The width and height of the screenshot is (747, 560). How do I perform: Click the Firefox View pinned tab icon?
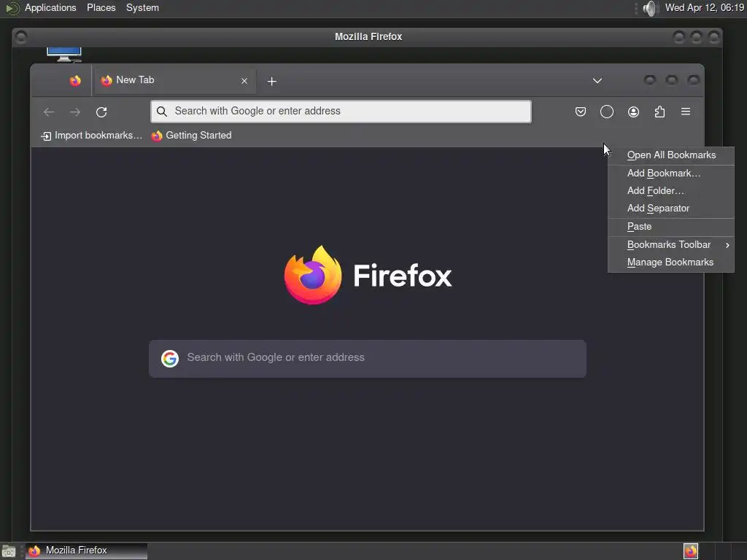click(x=75, y=81)
